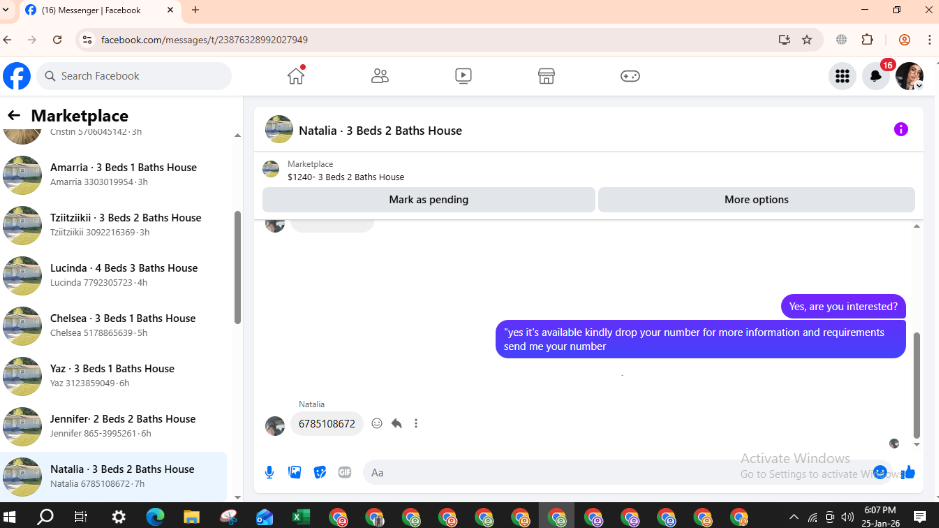Screen dimensions: 939x528
Task: Click the address bar URL
Action: 204,40
